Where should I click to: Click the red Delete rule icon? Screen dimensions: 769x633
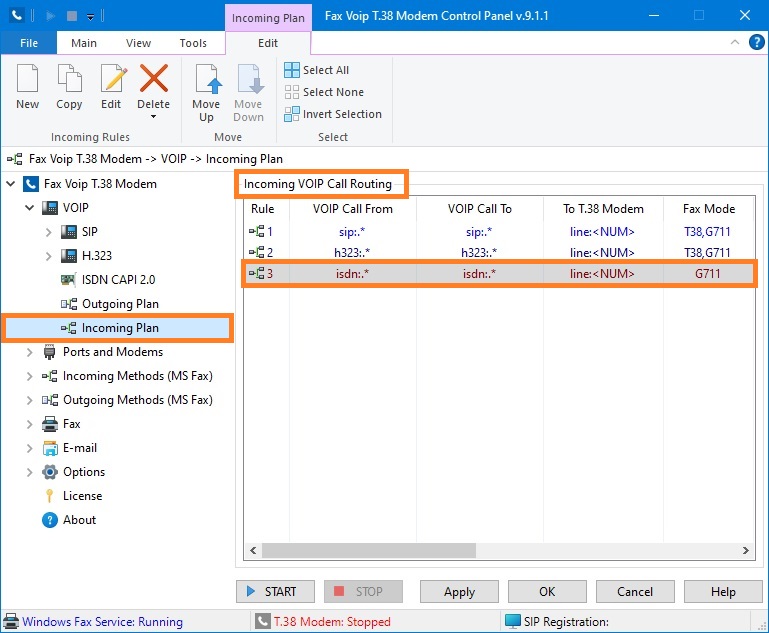[154, 78]
